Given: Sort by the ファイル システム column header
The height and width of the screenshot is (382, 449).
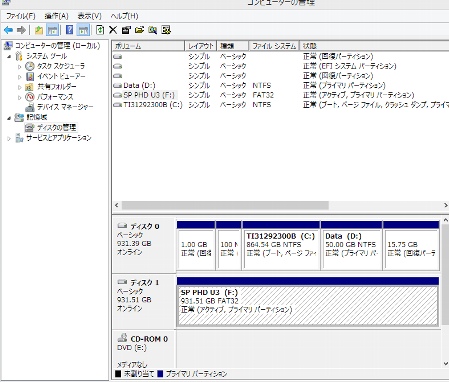Looking at the screenshot, I should [x=274, y=46].
